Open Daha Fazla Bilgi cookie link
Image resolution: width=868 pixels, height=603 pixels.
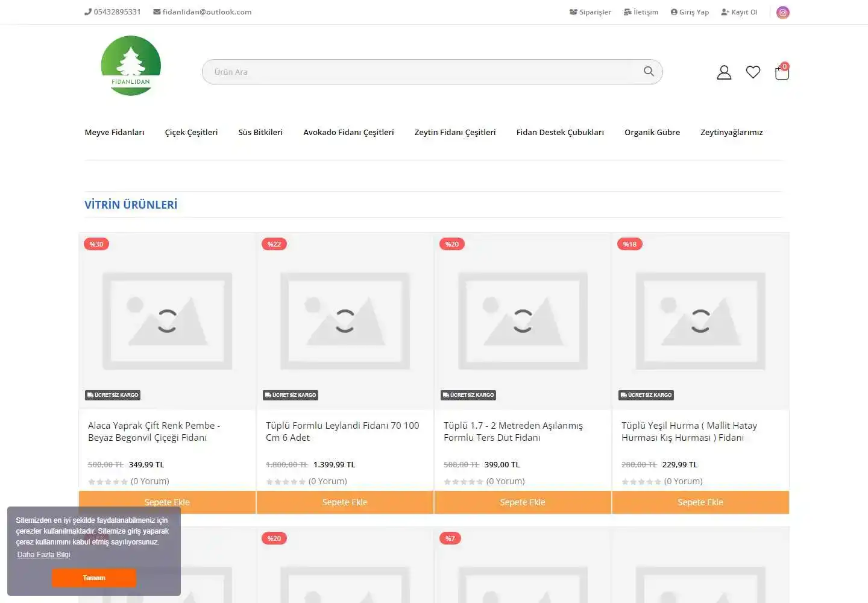[x=43, y=555]
